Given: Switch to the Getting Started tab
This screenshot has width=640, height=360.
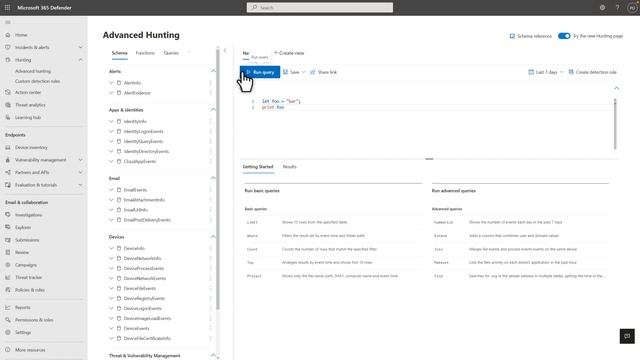Looking at the screenshot, I should pyautogui.click(x=258, y=167).
